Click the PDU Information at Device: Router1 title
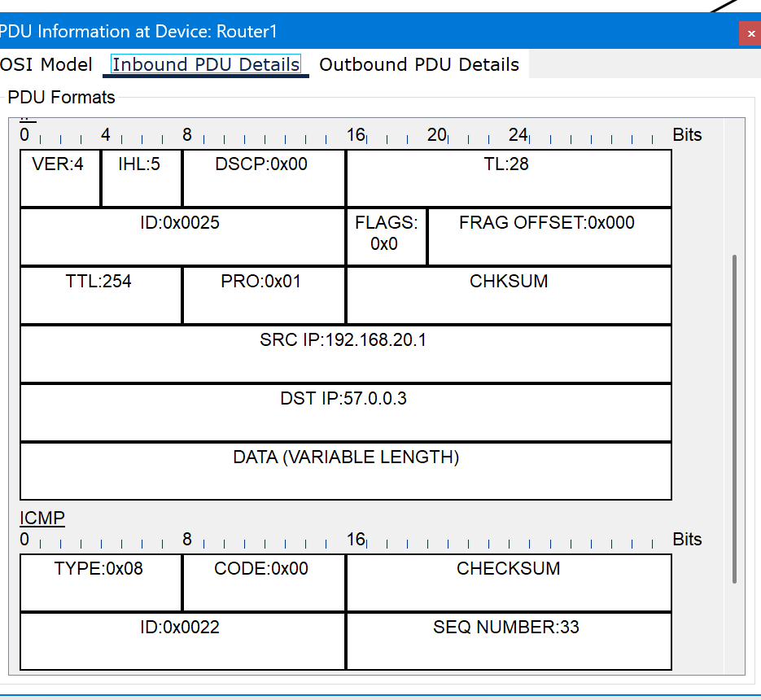This screenshot has height=700, width=761. coord(138,32)
